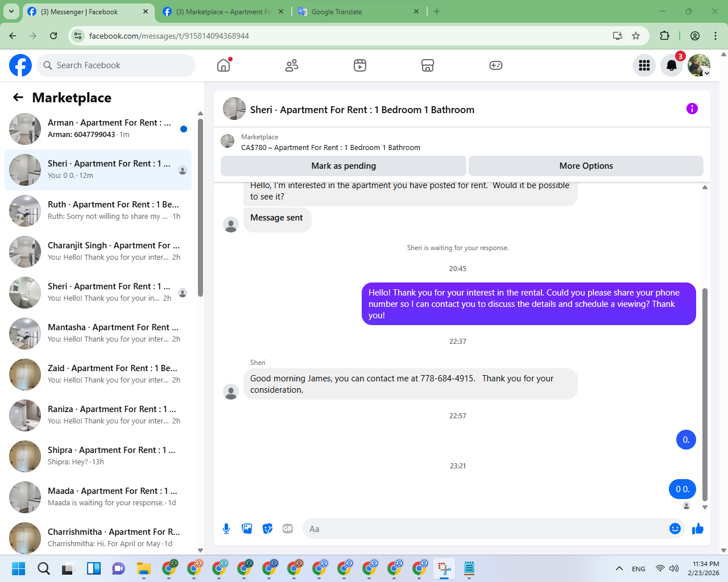
Task: Open the taskbar clock showing 11:34 PM
Action: [704, 568]
